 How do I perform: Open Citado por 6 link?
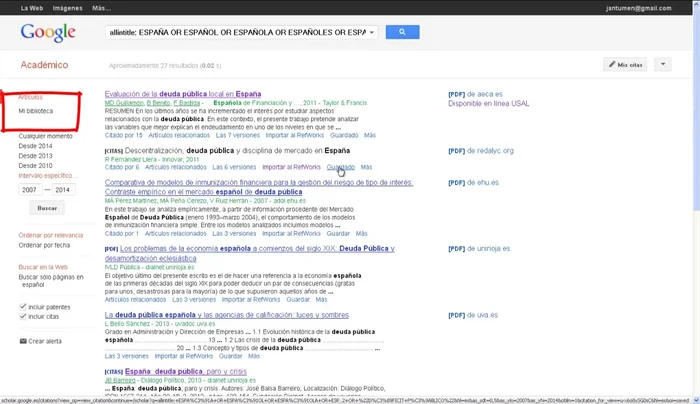[x=122, y=167]
